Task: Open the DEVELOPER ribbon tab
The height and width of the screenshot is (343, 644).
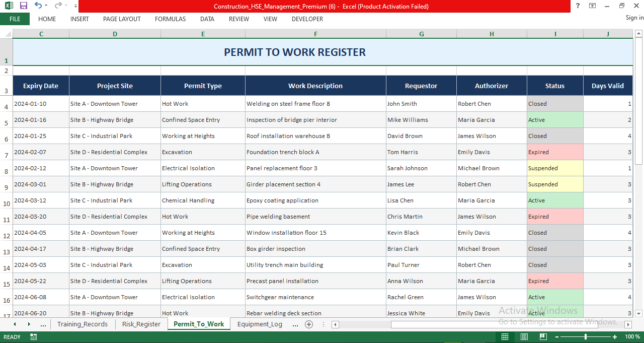Action: point(307,19)
